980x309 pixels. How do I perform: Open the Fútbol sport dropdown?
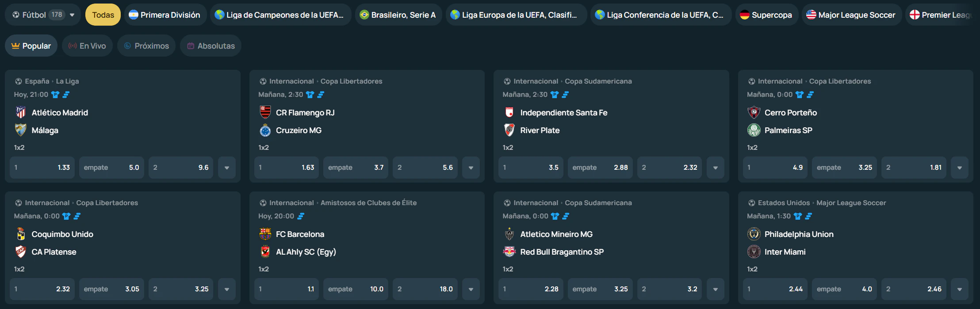pyautogui.click(x=43, y=15)
